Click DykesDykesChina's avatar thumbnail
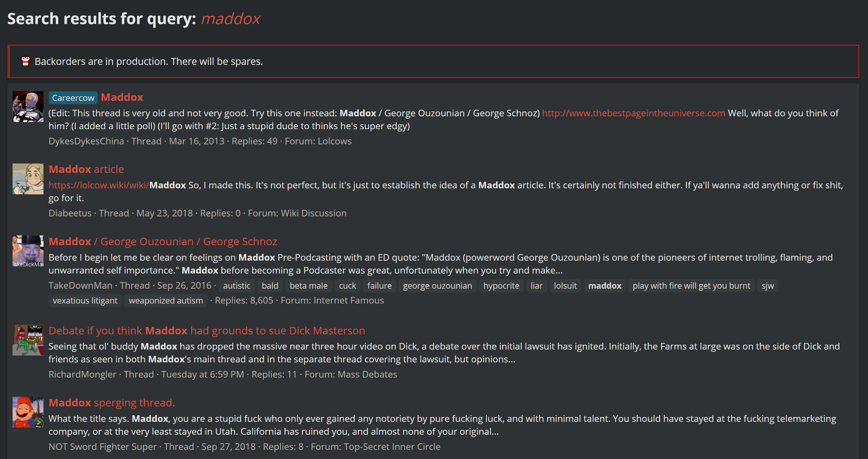 28,107
